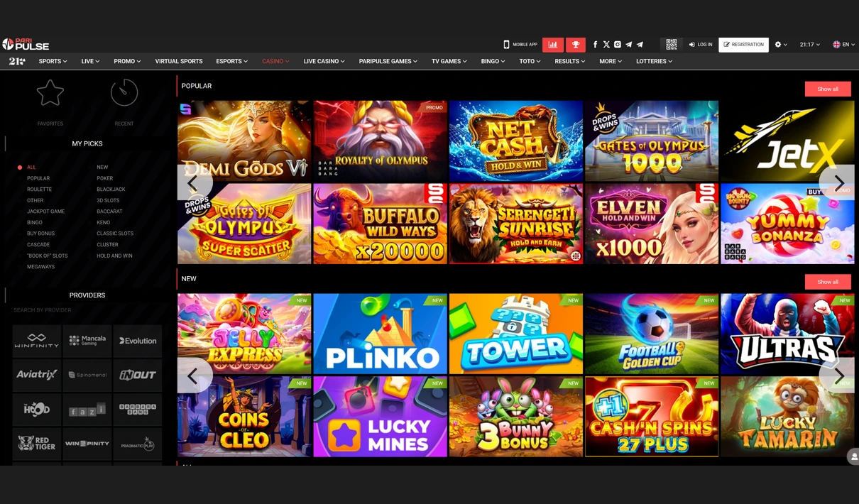The image size is (859, 504).
Task: Open the Results menu
Action: pyautogui.click(x=569, y=62)
